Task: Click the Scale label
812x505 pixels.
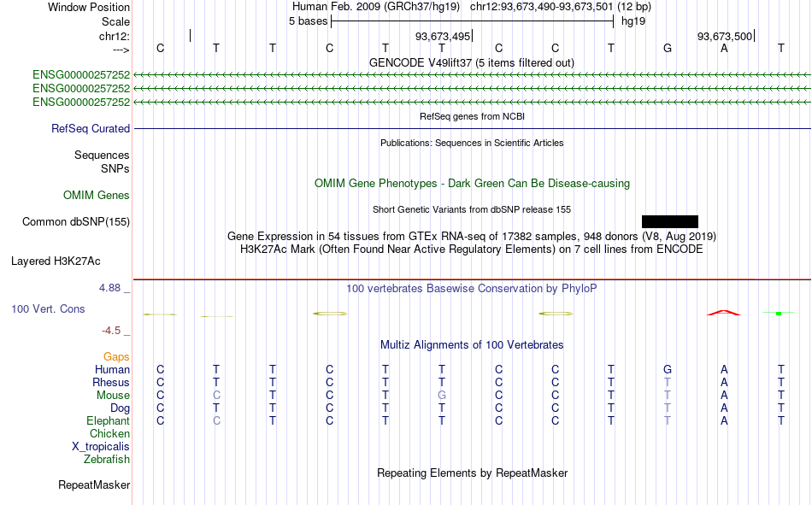Action: [116, 21]
